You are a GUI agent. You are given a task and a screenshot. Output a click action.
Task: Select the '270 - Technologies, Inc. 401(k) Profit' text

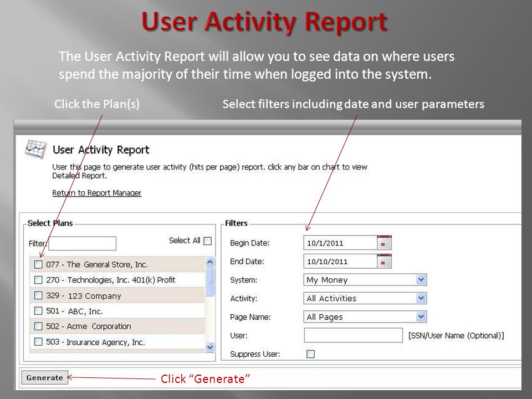(111, 280)
